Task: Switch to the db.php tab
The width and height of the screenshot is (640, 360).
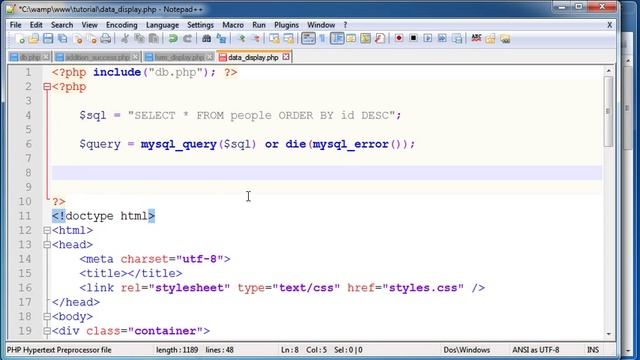Action: (29, 57)
